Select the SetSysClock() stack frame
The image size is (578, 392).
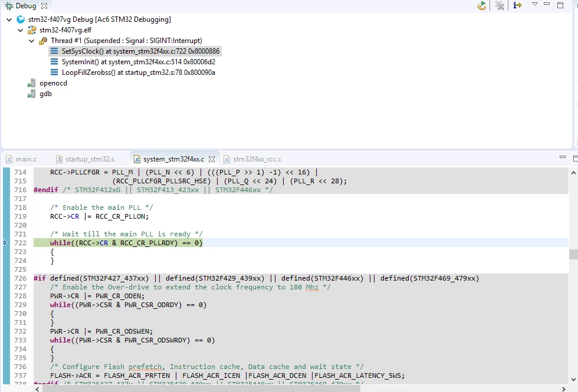click(135, 51)
